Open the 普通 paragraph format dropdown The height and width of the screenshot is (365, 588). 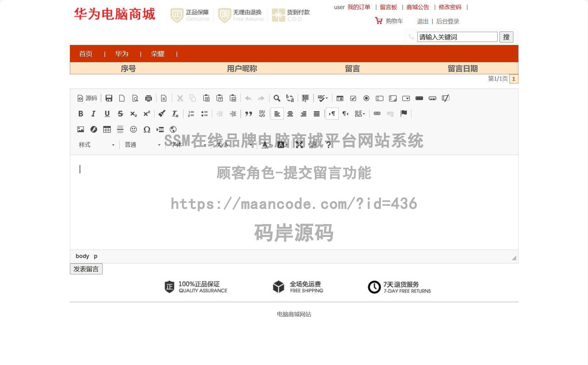(142, 145)
